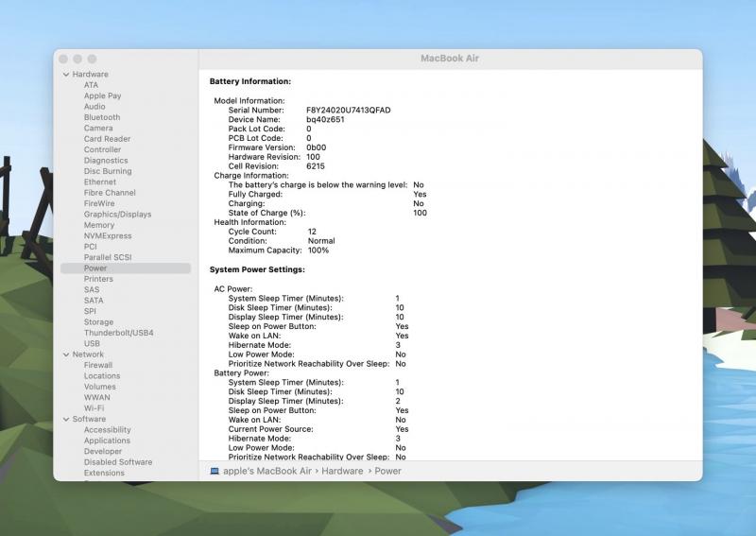Select SAS hardware entry

(91, 289)
